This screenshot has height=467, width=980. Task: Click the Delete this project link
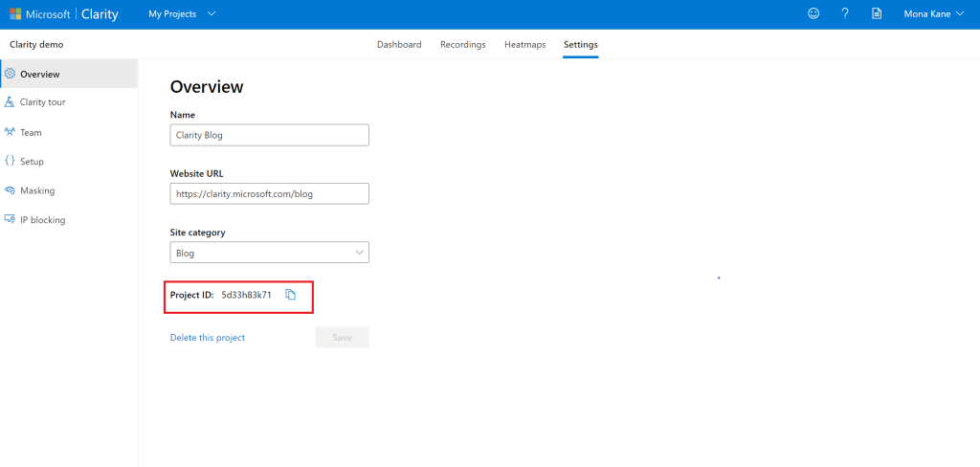point(208,338)
